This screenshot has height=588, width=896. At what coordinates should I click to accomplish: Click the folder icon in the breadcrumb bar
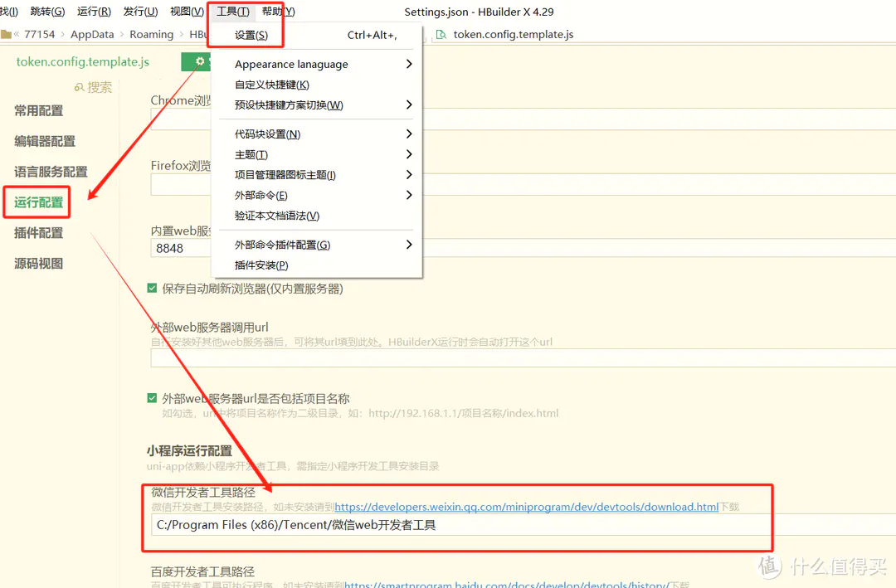[7, 34]
